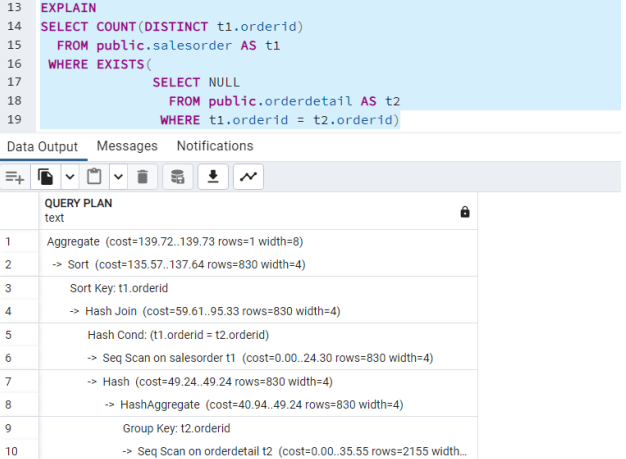Screen dimensions: 626x459
Task: Click the Graph visualiser icon
Action: point(248,177)
